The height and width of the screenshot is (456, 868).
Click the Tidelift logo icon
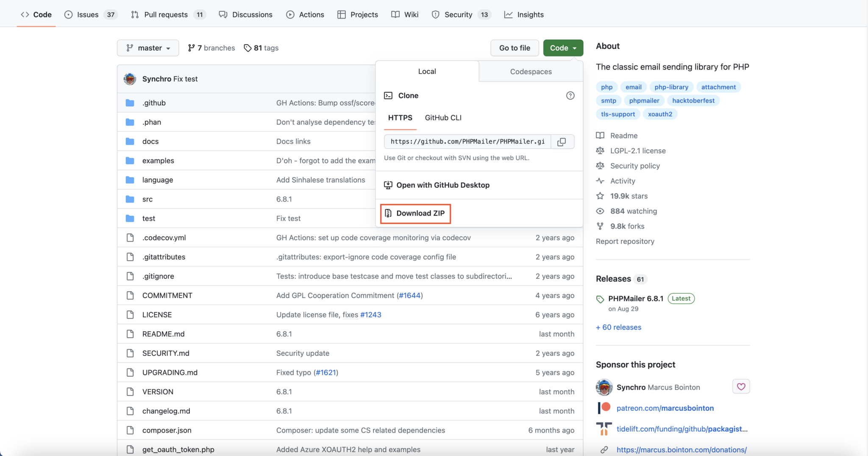coord(604,428)
